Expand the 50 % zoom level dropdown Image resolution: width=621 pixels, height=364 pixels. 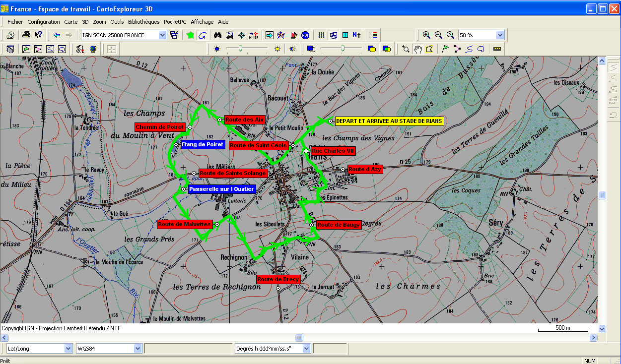click(x=500, y=35)
